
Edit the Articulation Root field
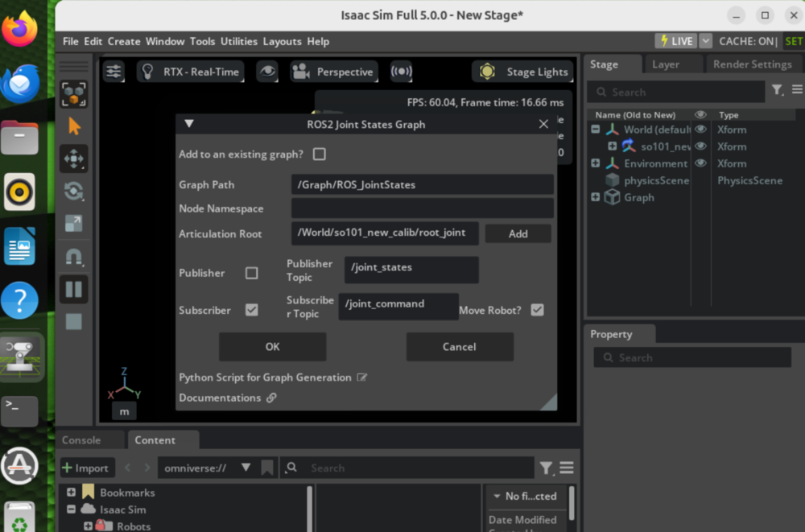click(385, 233)
